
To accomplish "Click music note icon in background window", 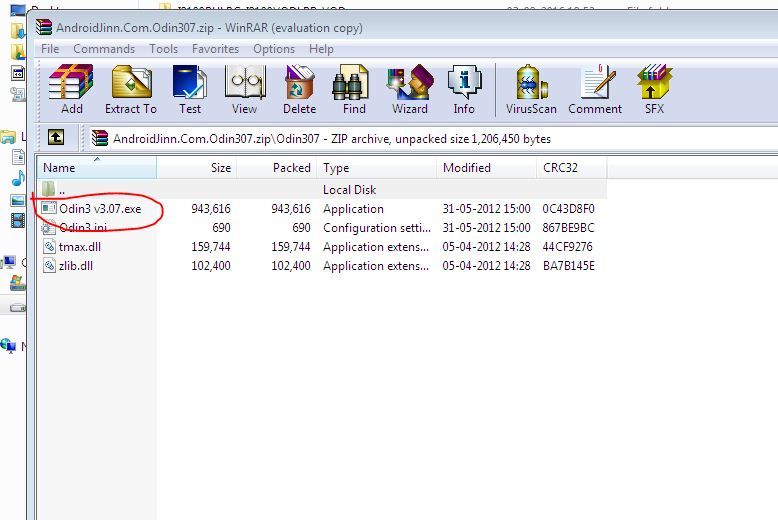I will [18, 178].
